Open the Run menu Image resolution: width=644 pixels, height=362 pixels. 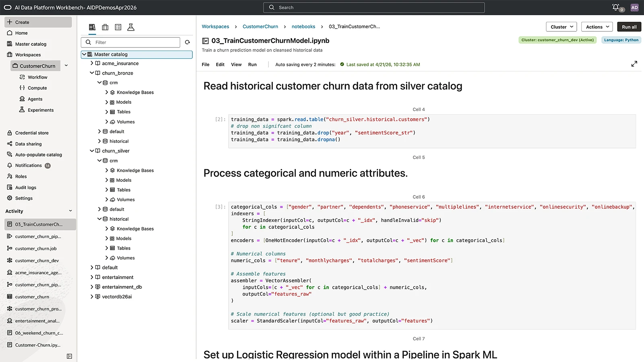pyautogui.click(x=252, y=64)
